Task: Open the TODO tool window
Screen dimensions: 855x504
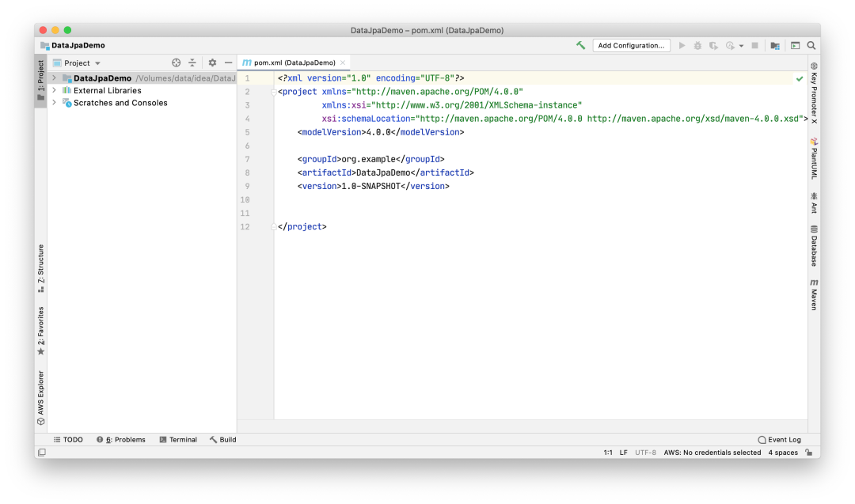Action: (x=68, y=440)
